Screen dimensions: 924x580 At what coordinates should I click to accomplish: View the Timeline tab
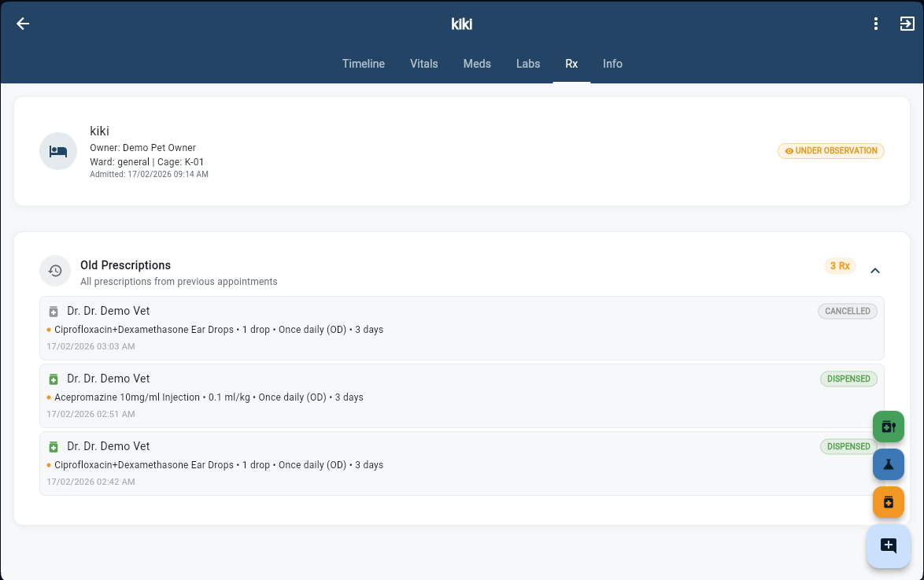pos(363,64)
